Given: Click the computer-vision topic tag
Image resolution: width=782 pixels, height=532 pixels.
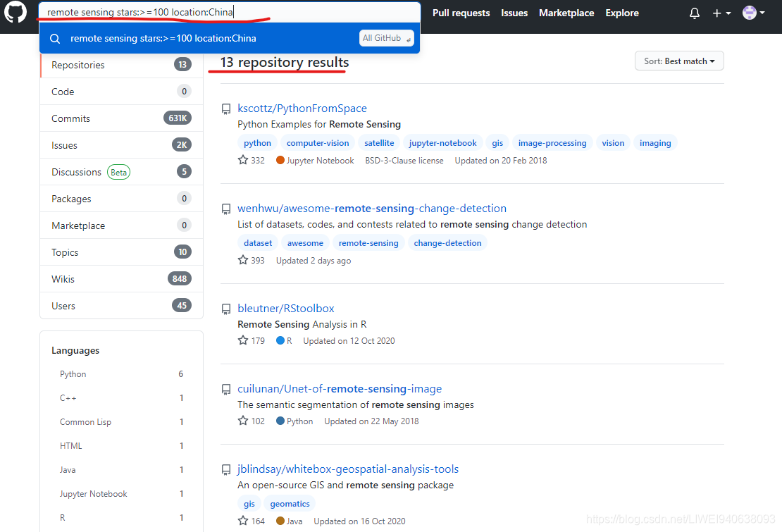Looking at the screenshot, I should pos(318,143).
